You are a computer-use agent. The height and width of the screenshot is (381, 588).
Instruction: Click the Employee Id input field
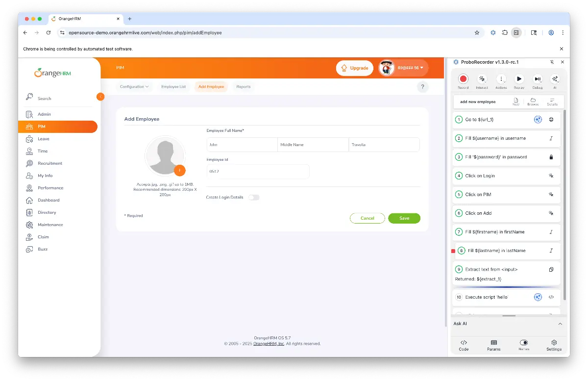click(x=258, y=172)
